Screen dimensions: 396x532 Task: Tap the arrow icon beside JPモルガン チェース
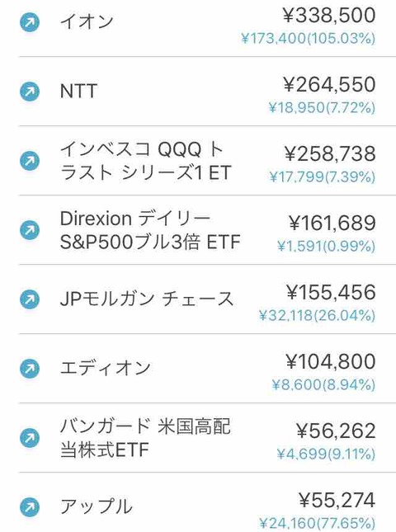[x=30, y=299]
